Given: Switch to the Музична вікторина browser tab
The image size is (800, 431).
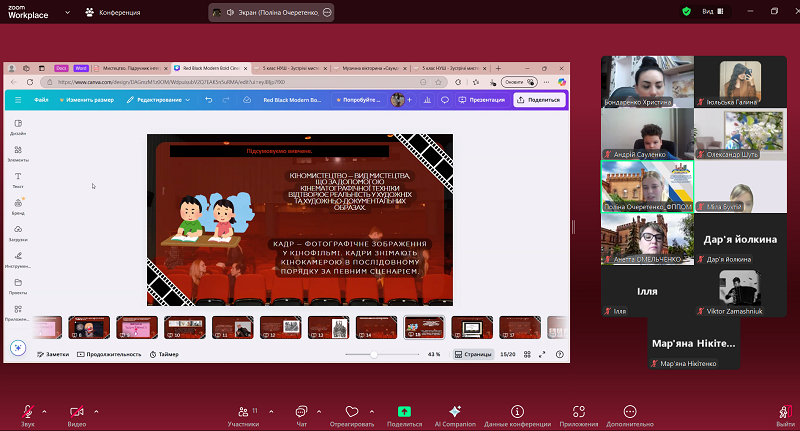Looking at the screenshot, I should coord(368,68).
